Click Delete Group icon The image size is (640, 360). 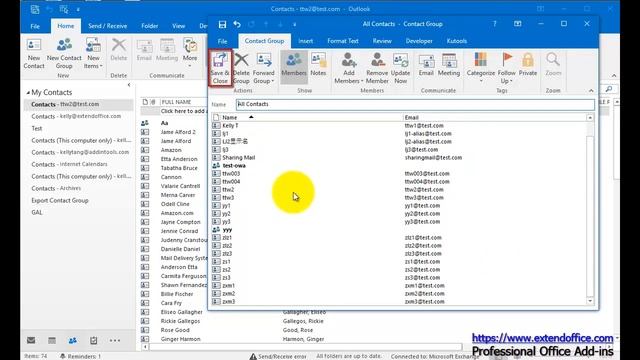(x=241, y=68)
